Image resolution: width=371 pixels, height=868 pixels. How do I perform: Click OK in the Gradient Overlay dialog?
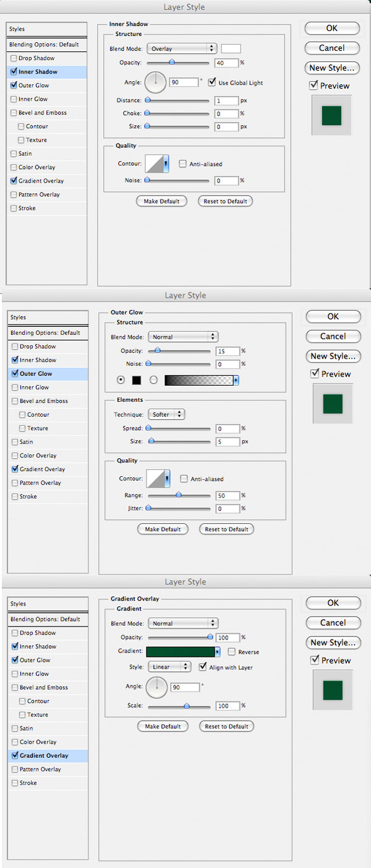333,603
